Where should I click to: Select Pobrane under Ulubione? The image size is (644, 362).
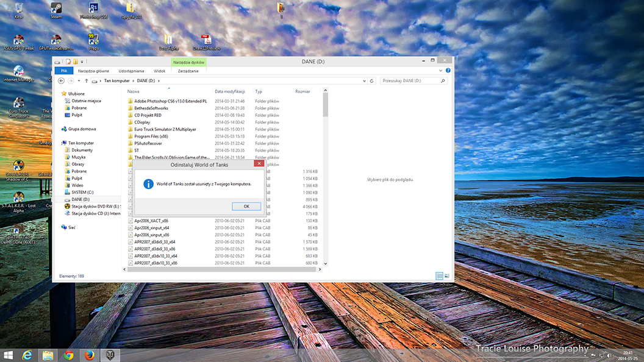[x=76, y=107]
